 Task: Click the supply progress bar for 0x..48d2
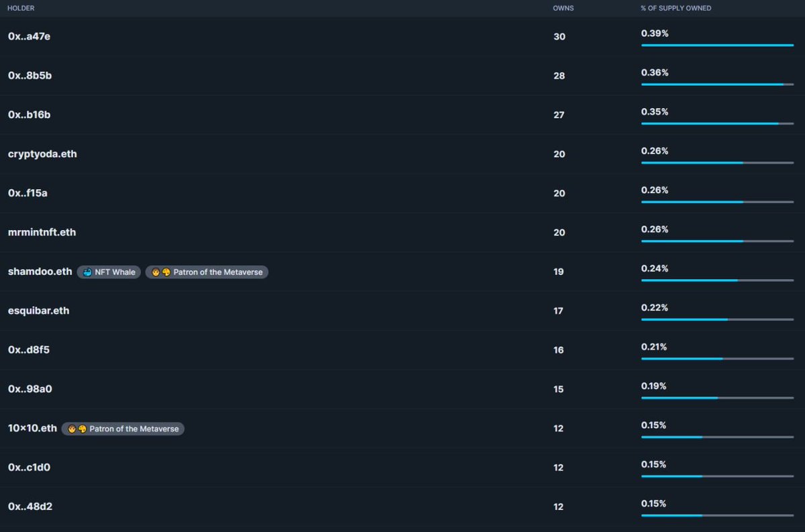click(717, 515)
